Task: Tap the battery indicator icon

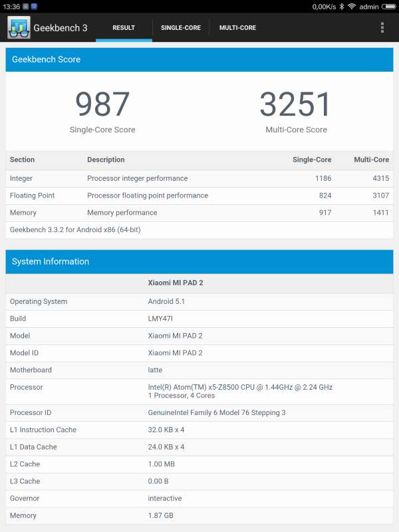Action: point(389,7)
